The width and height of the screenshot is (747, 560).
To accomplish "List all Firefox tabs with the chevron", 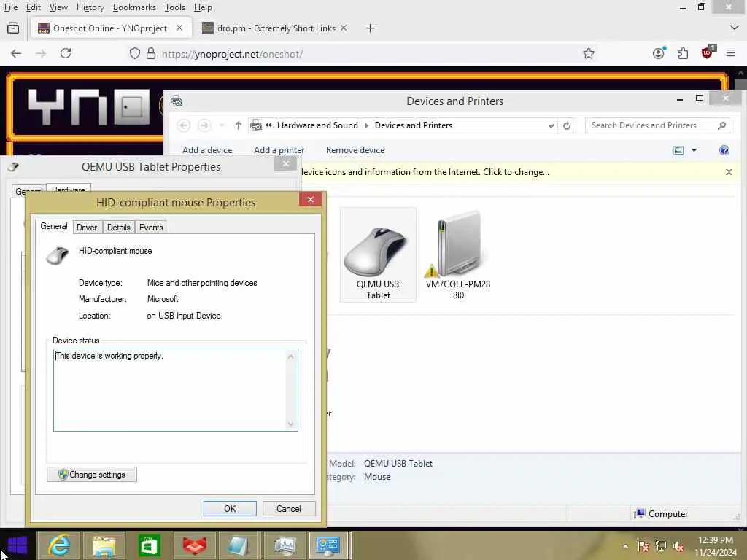I will point(734,28).
